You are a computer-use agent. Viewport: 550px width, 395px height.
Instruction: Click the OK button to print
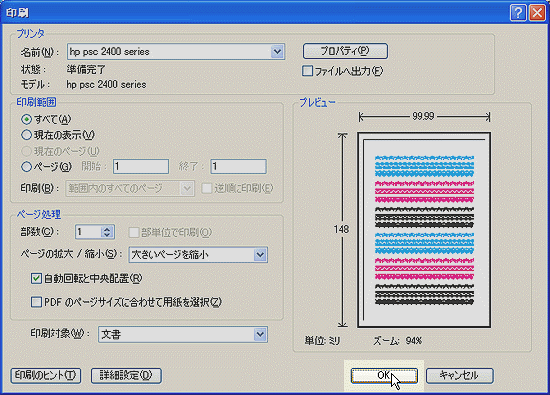click(x=384, y=376)
